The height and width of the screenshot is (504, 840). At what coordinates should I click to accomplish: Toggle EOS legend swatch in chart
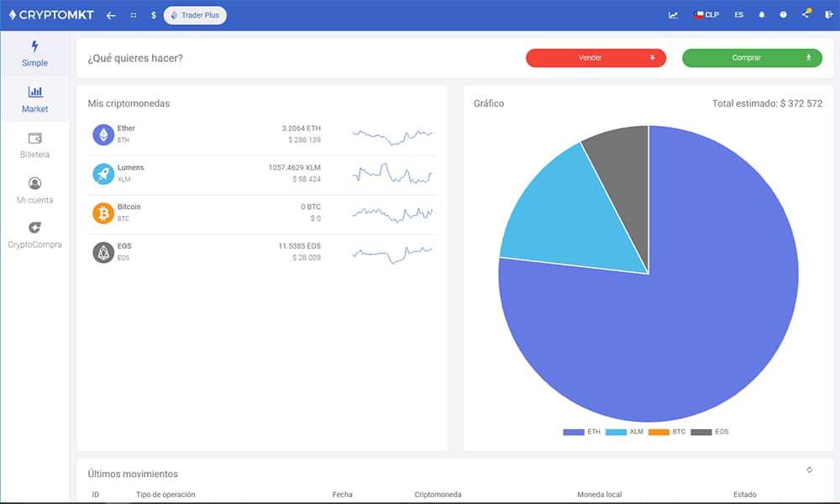701,433
